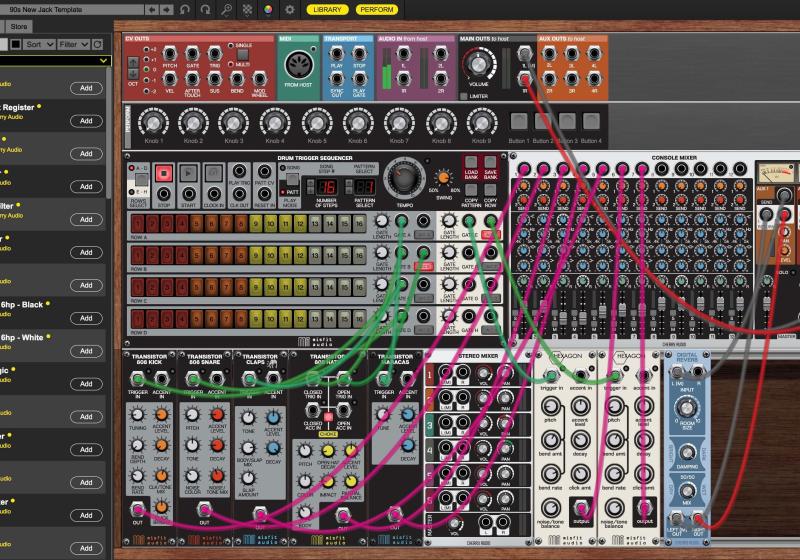Switch to the Store tab
This screenshot has width=800, height=560.
click(19, 27)
